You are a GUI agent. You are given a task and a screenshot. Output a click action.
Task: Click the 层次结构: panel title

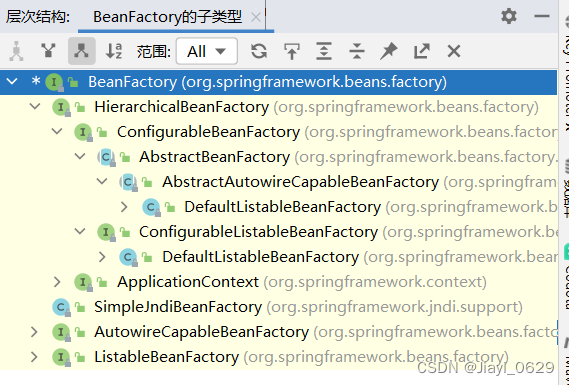(x=38, y=17)
